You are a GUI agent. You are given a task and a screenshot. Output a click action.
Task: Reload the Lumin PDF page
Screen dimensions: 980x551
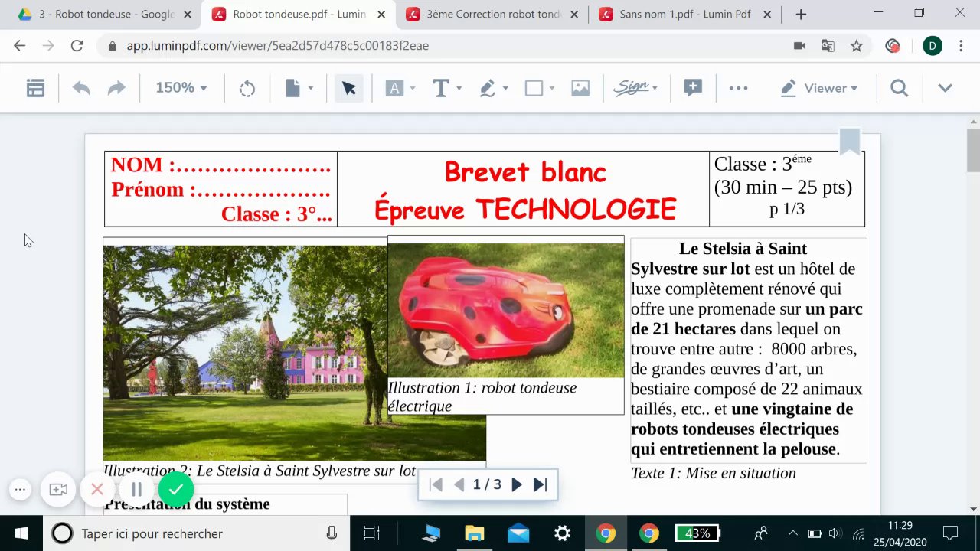tap(77, 46)
